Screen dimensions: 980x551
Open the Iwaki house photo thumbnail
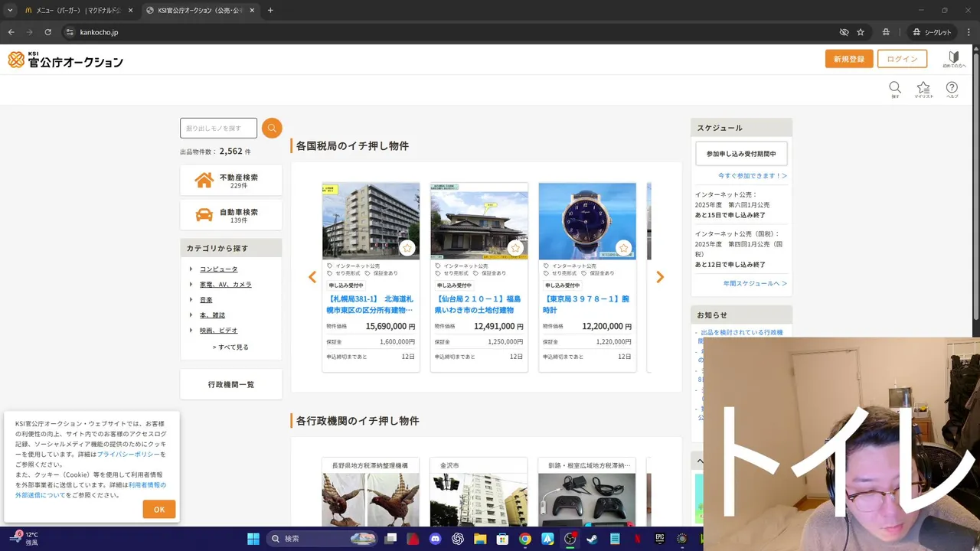coord(479,221)
